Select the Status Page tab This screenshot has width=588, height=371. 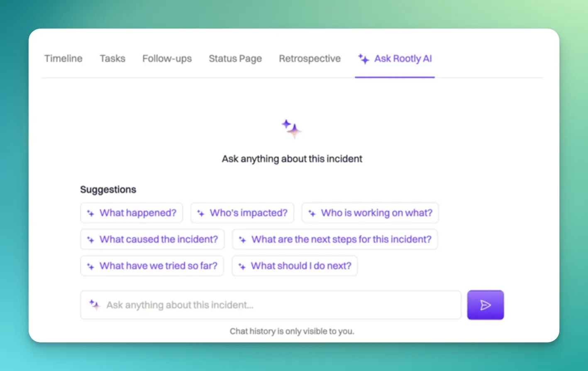tap(235, 59)
